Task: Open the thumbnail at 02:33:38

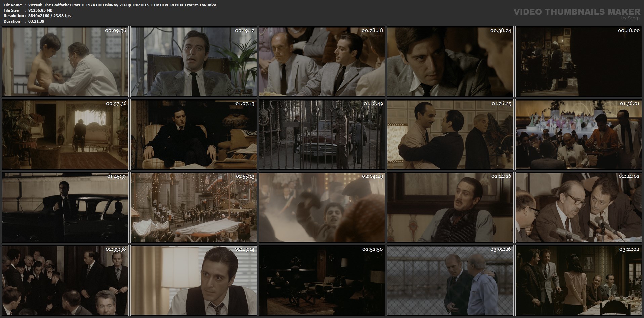Action: pos(66,280)
